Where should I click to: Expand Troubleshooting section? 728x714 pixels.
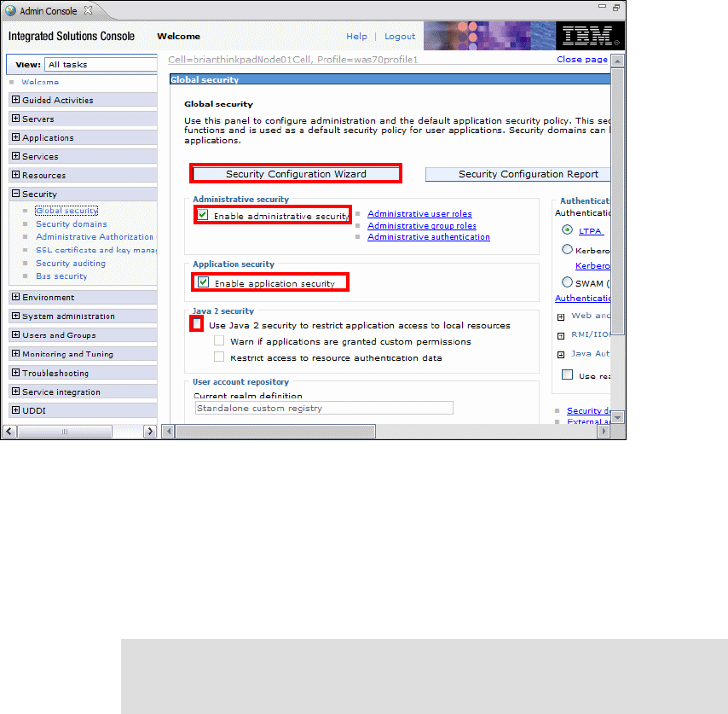[16, 373]
